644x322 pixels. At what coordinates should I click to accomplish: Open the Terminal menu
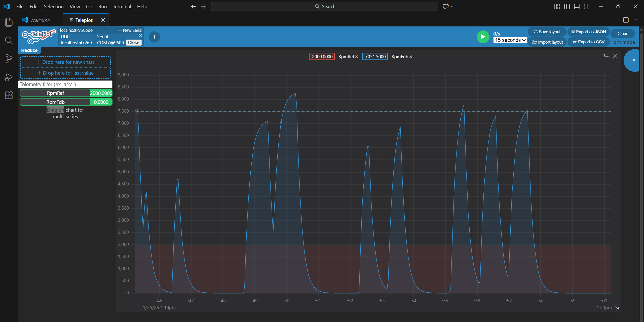coord(122,7)
